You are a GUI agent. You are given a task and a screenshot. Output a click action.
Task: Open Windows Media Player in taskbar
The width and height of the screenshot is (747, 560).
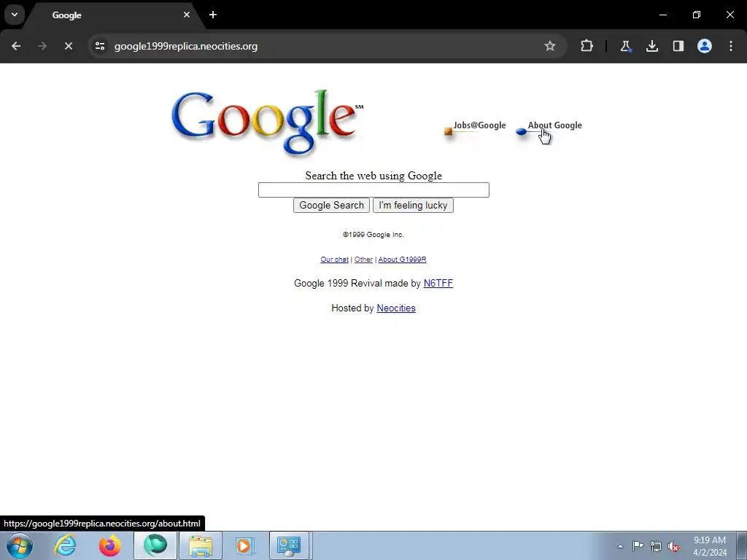pos(246,545)
